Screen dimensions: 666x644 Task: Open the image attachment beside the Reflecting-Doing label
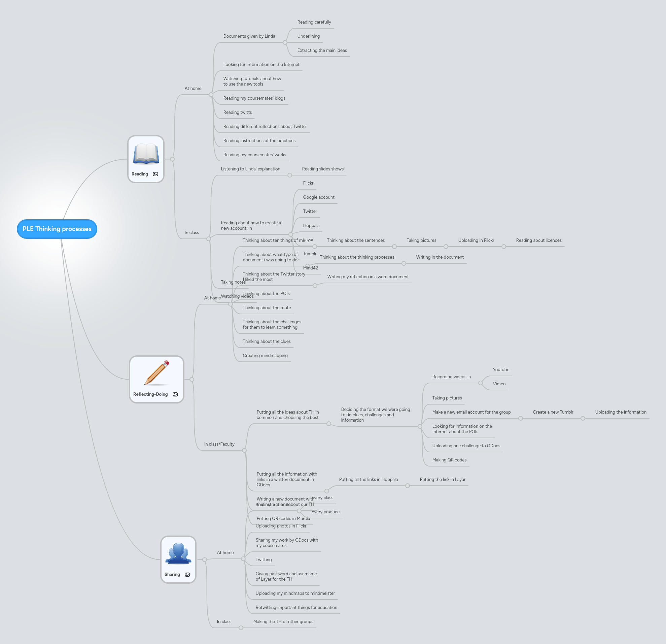(175, 394)
